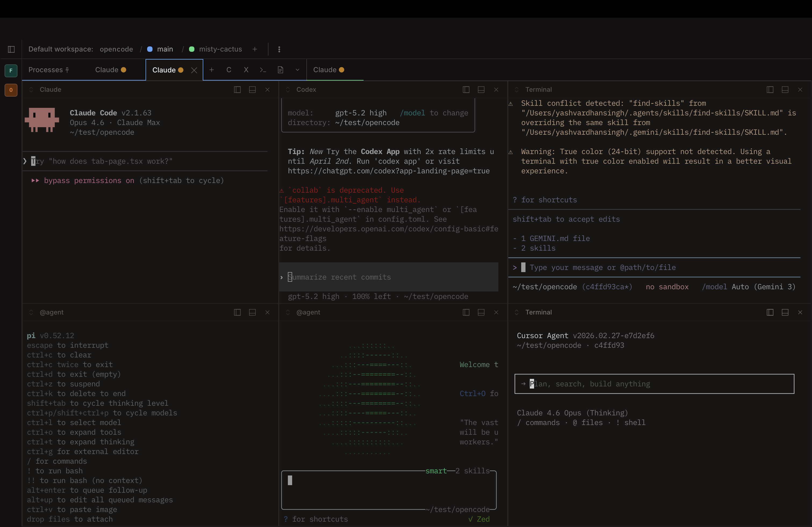
Task: Add a new tab with the plus icon
Action: pyautogui.click(x=212, y=70)
